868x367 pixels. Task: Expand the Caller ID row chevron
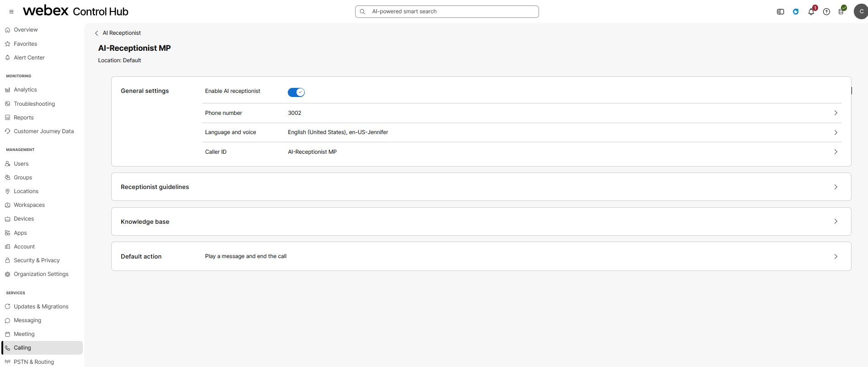tap(836, 152)
